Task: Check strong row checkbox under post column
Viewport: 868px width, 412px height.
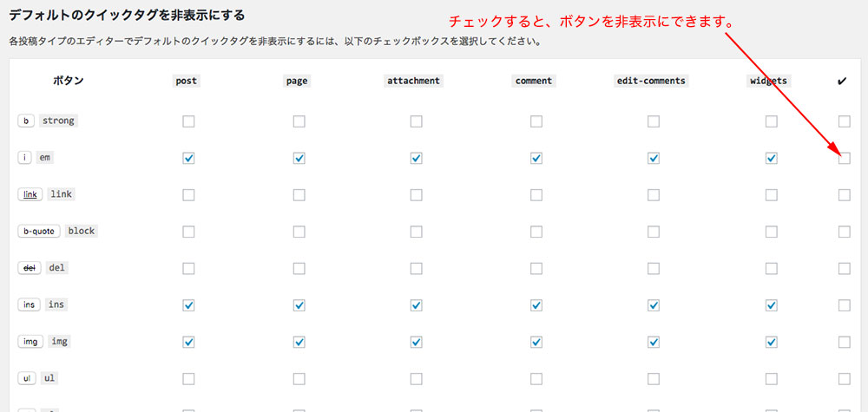Action: click(188, 121)
